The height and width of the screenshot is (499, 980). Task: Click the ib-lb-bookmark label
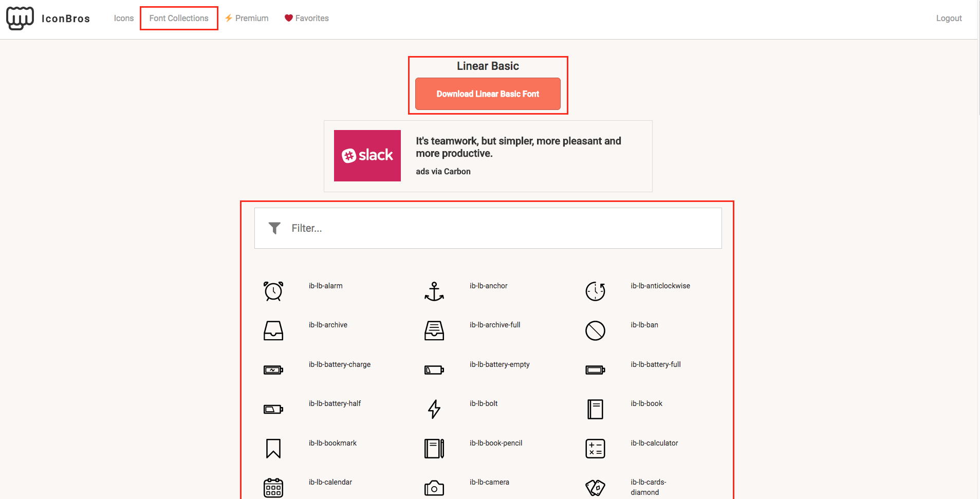(332, 443)
